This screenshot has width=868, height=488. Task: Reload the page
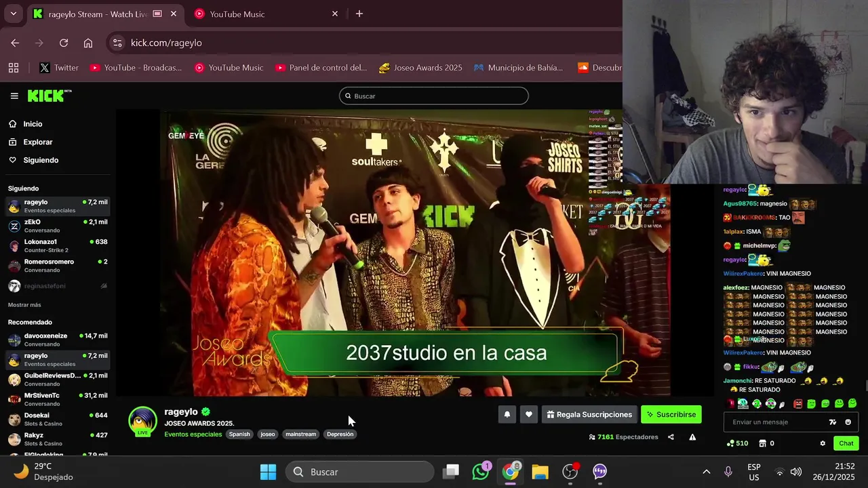(64, 43)
